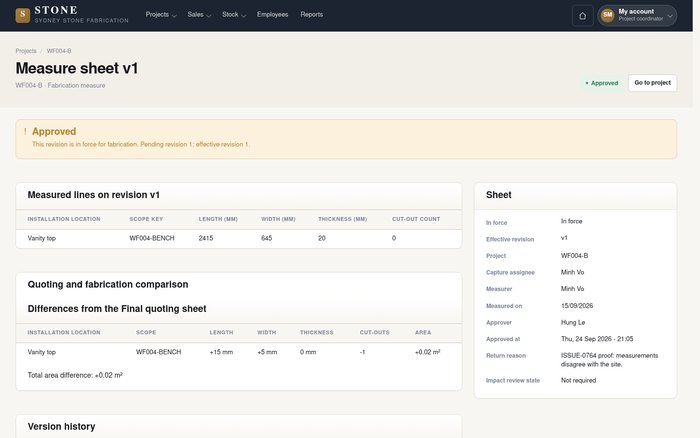Open the Reports page
Image resolution: width=700 pixels, height=438 pixels.
pyautogui.click(x=312, y=14)
